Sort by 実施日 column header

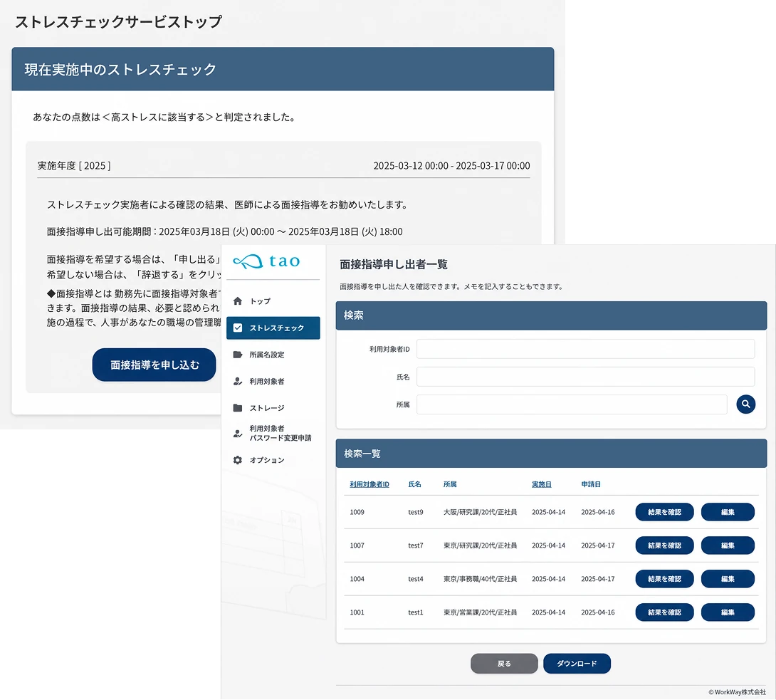pos(541,484)
